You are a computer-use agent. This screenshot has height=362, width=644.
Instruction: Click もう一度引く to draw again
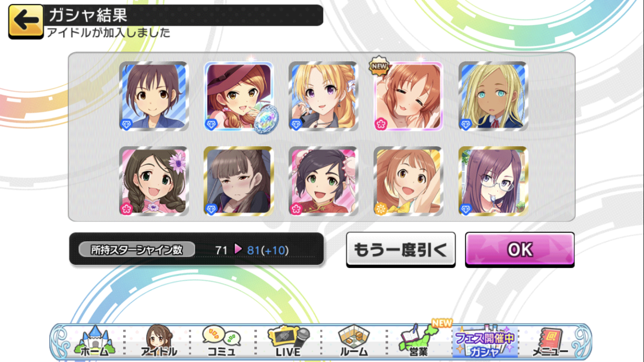[x=401, y=250]
